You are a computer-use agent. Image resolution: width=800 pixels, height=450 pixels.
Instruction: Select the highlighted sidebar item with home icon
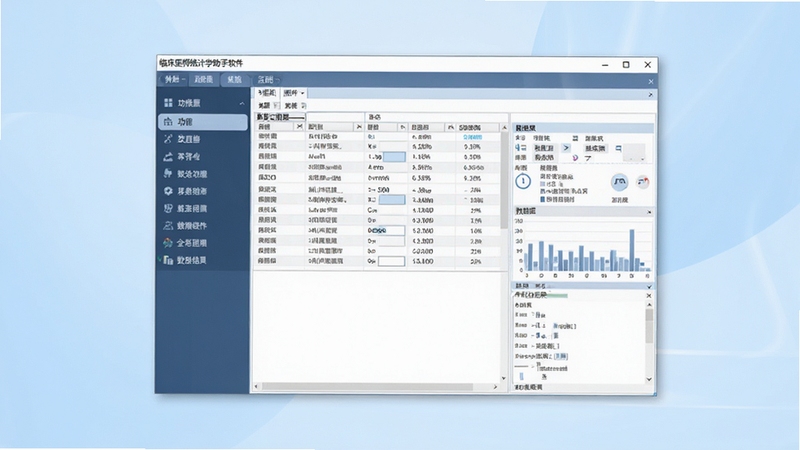[x=203, y=122]
